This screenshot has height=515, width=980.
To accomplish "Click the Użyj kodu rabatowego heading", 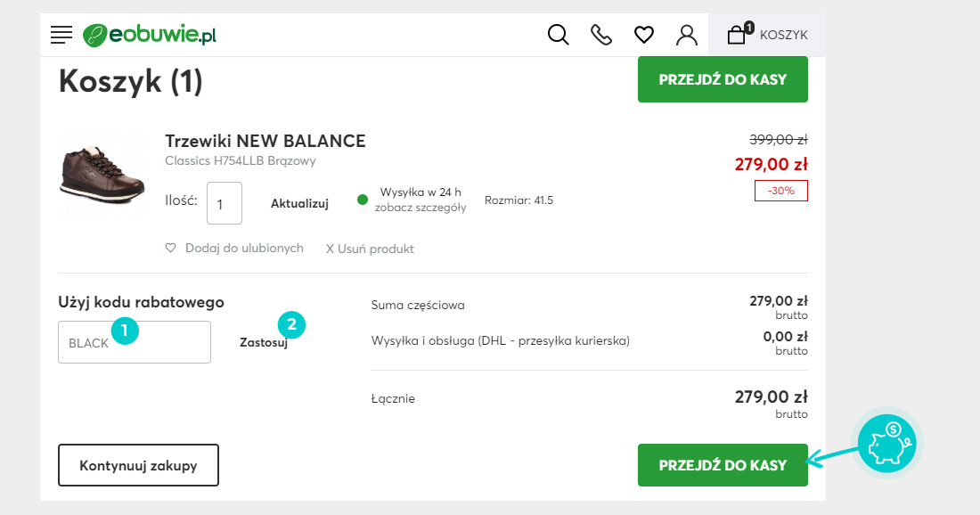I will click(x=142, y=302).
